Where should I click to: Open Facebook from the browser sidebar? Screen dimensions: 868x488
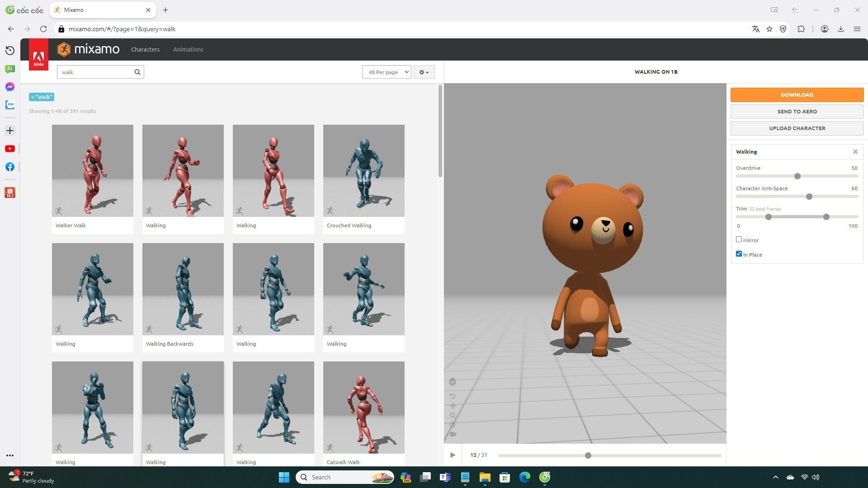pos(10,167)
